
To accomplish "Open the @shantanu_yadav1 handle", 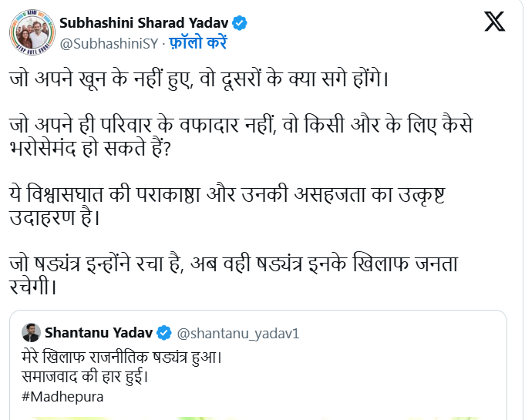I will pos(239,333).
